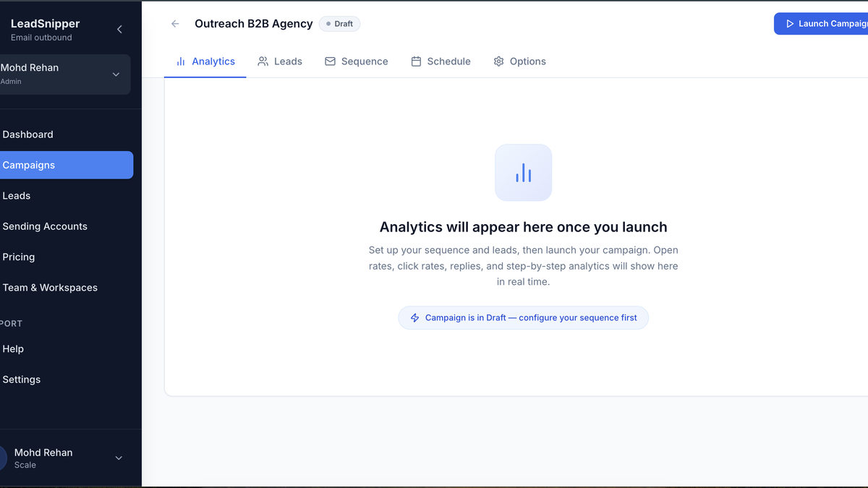Click the bar chart icon on the Analytics tab

point(181,61)
